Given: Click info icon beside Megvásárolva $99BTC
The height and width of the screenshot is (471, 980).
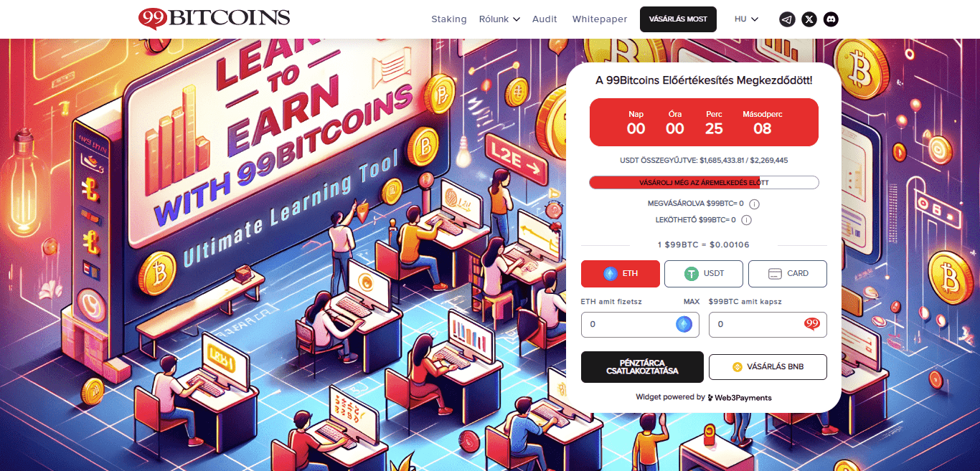Looking at the screenshot, I should pyautogui.click(x=754, y=204).
